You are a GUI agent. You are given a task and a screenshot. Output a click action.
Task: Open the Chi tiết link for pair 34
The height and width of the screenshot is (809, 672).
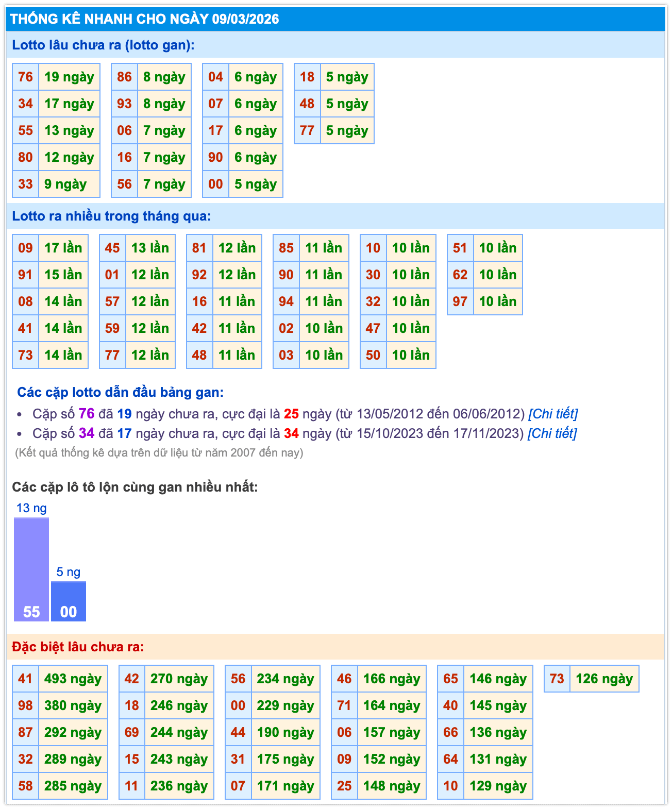552,433
